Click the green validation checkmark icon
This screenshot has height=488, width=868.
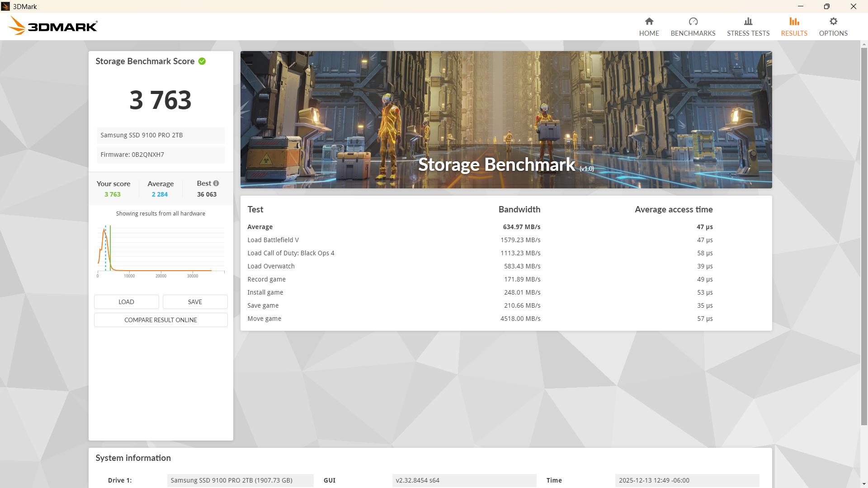point(202,61)
